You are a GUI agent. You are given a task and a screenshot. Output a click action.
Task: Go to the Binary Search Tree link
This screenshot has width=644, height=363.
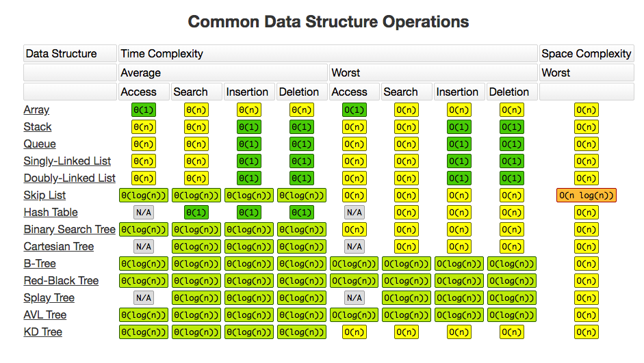click(69, 229)
